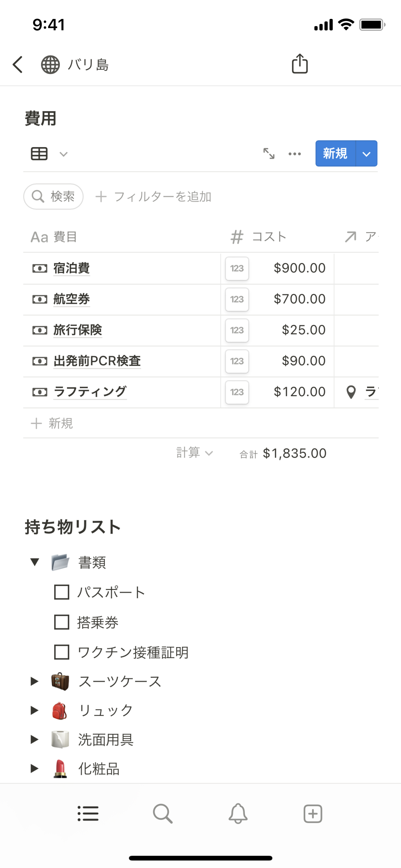Tap the 検索 search field
The width and height of the screenshot is (401, 868).
[53, 196]
